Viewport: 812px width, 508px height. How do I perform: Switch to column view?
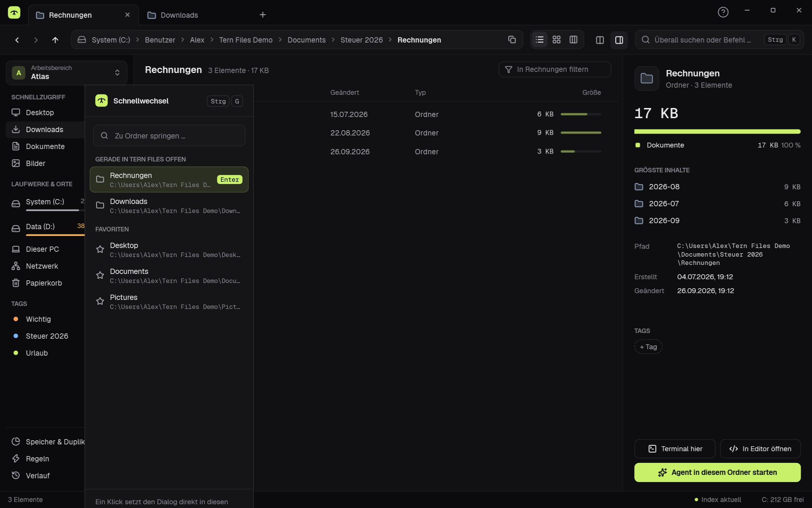coord(573,40)
